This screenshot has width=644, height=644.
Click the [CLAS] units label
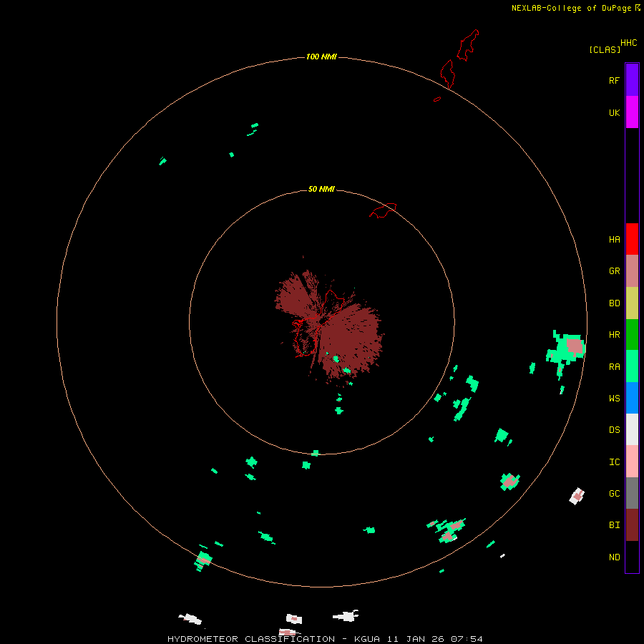(605, 49)
